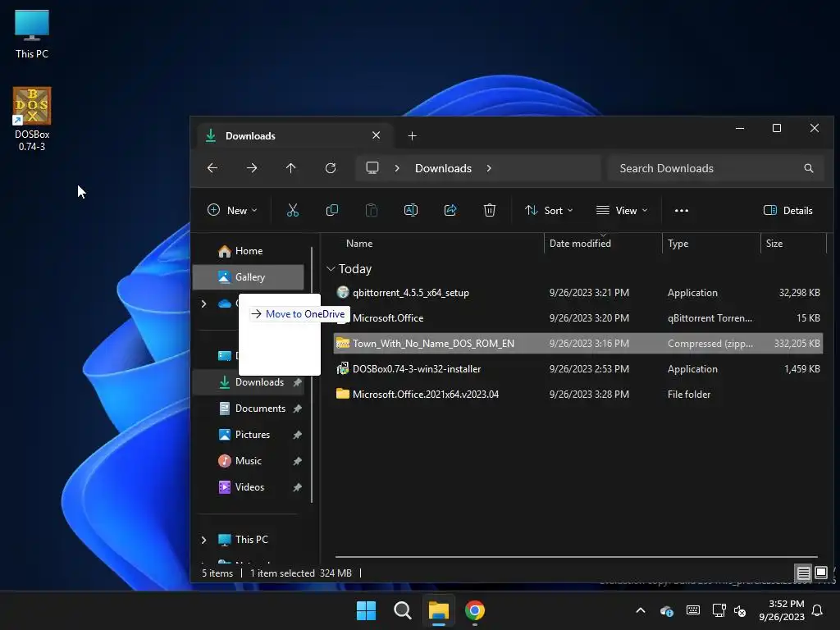Image resolution: width=840 pixels, height=630 pixels.
Task: Close the Downloads tab
Action: (x=376, y=135)
